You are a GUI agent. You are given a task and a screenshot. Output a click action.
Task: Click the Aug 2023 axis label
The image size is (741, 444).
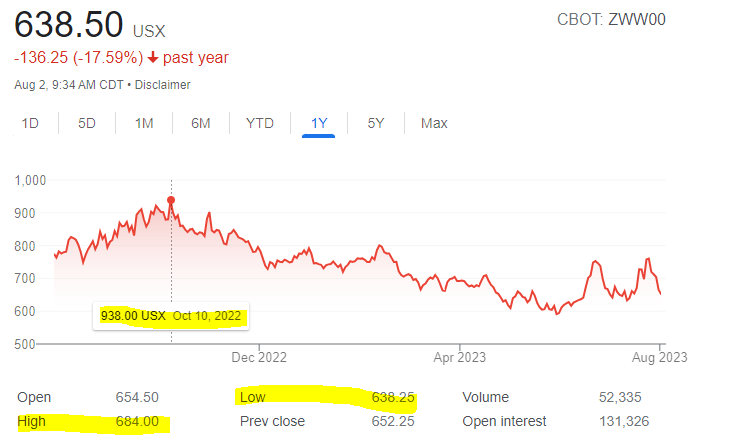660,357
